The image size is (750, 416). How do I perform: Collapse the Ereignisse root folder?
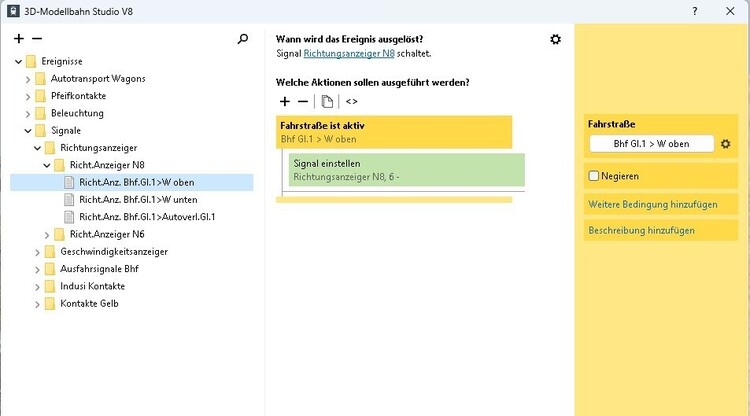18,62
